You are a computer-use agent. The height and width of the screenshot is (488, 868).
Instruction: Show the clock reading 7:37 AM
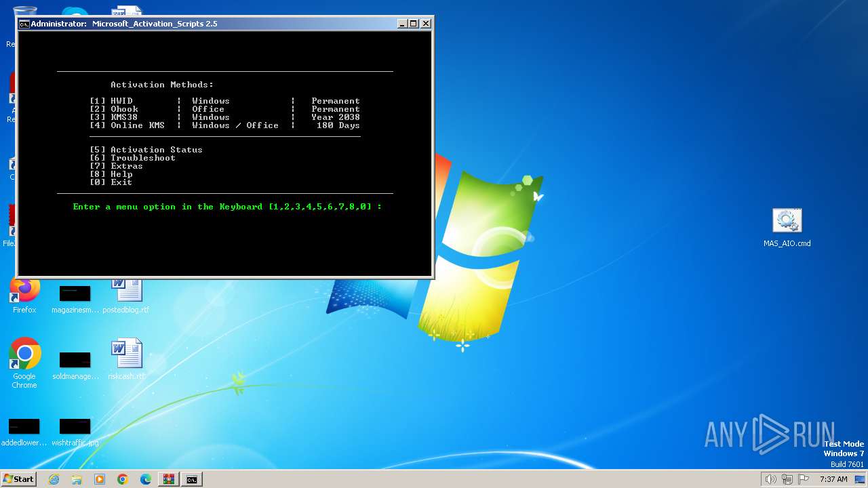pyautogui.click(x=833, y=479)
